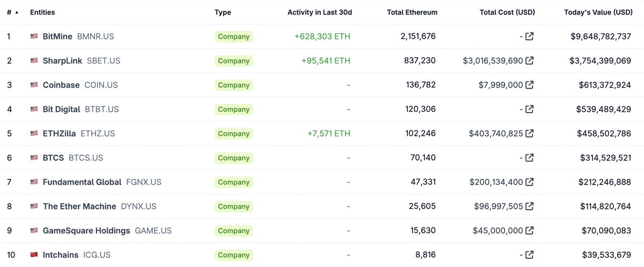Viewport: 644px width, 267px height.
Task: Click today's value $114,820,764
Action: pos(605,206)
